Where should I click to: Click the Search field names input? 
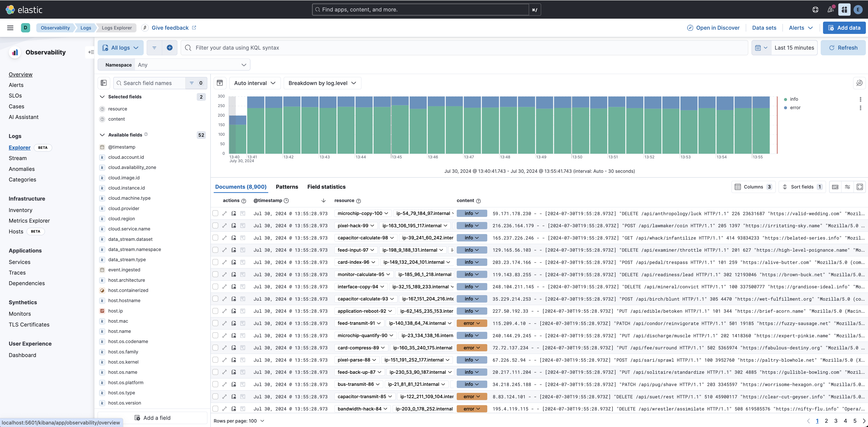click(x=150, y=83)
